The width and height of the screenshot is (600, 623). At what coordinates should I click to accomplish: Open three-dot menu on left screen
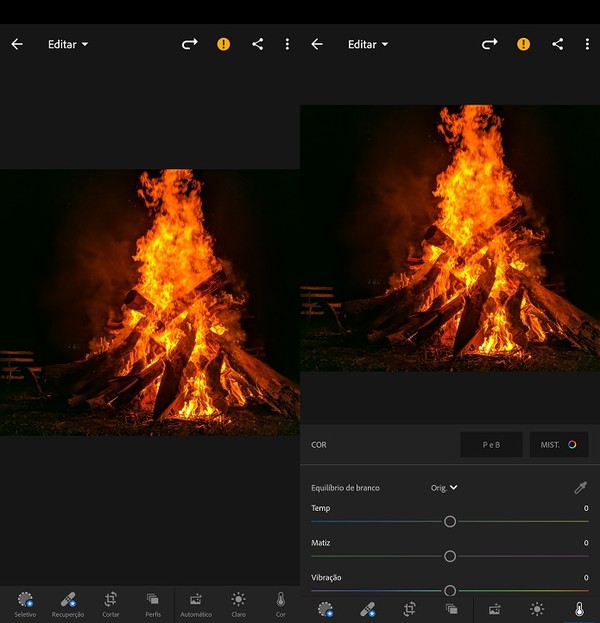pos(287,44)
